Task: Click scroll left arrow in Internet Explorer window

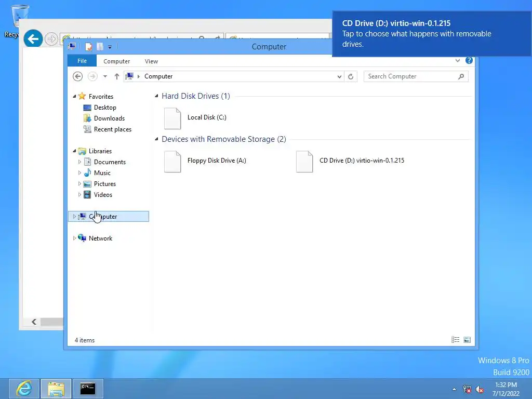Action: (x=34, y=322)
